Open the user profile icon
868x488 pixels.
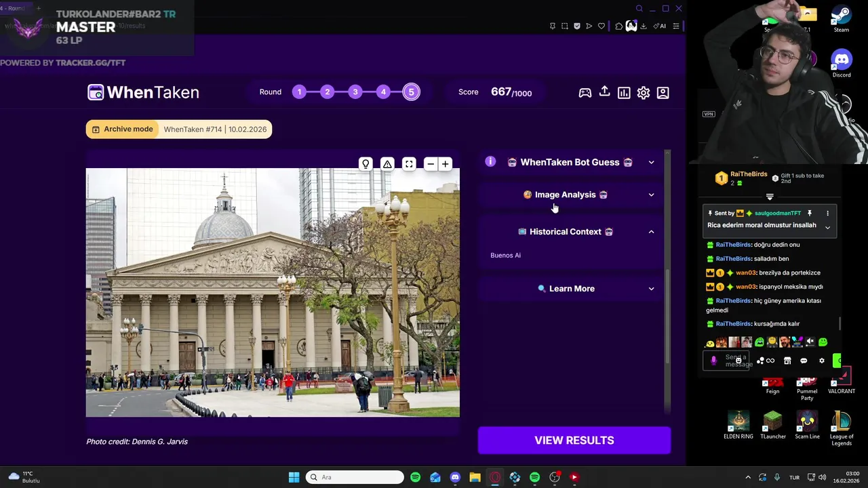pos(663,93)
